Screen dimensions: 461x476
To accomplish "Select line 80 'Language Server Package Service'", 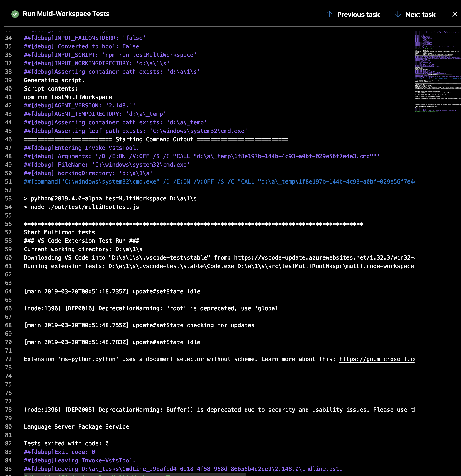I will tap(76, 426).
